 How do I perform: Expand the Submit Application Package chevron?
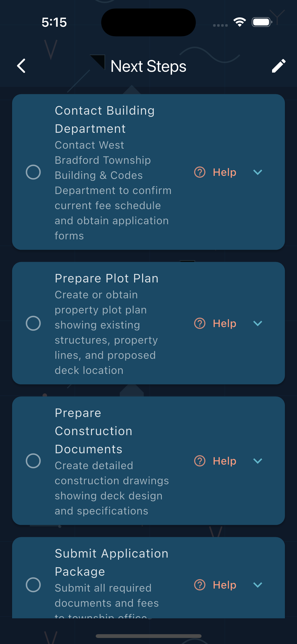click(258, 585)
